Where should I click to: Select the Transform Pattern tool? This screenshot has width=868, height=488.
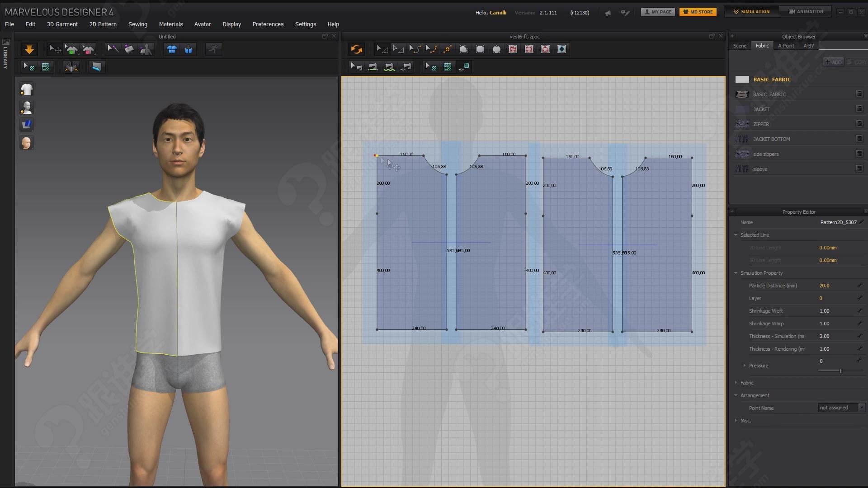coord(382,49)
